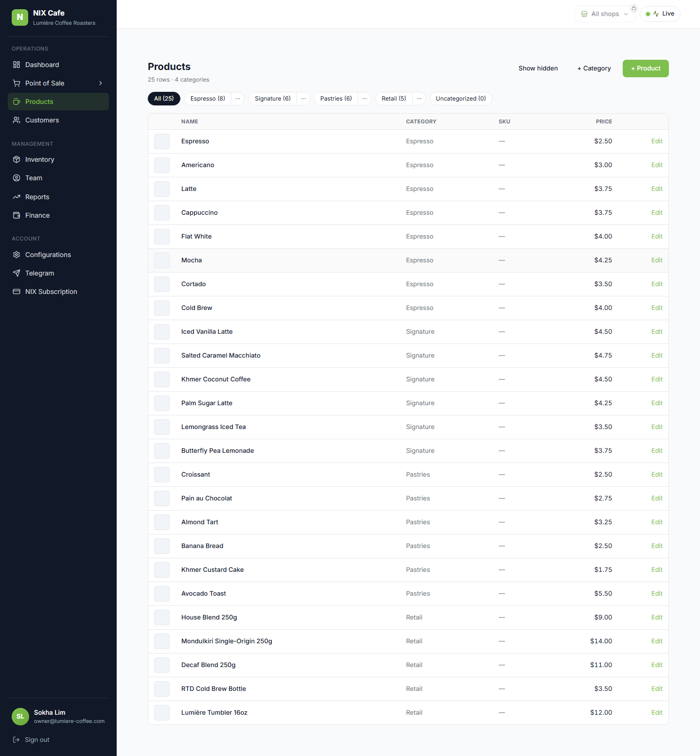Click the RTD Cold Brew Bottle name

pos(213,689)
